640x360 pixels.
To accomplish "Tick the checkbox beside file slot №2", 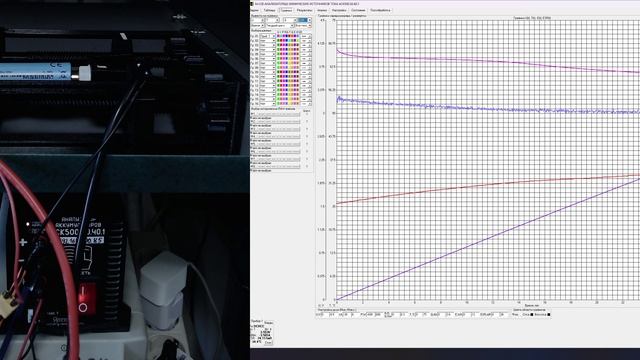I will [307, 121].
